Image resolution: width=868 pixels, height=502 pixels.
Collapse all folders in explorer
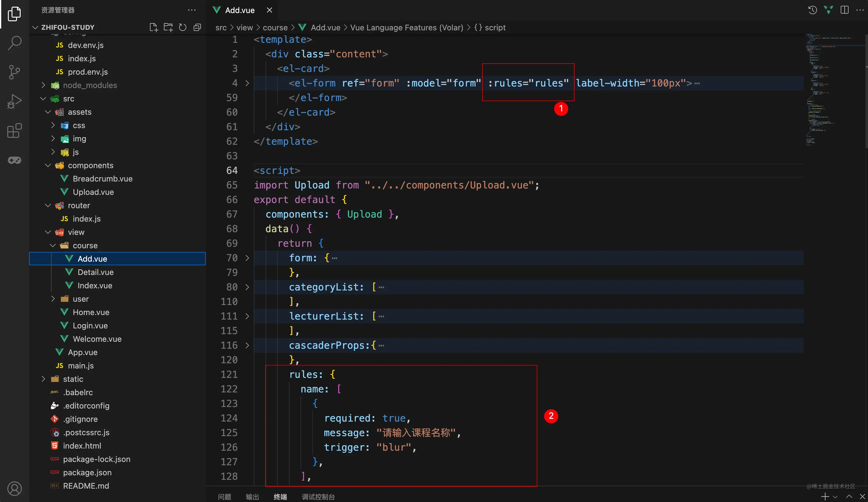197,27
